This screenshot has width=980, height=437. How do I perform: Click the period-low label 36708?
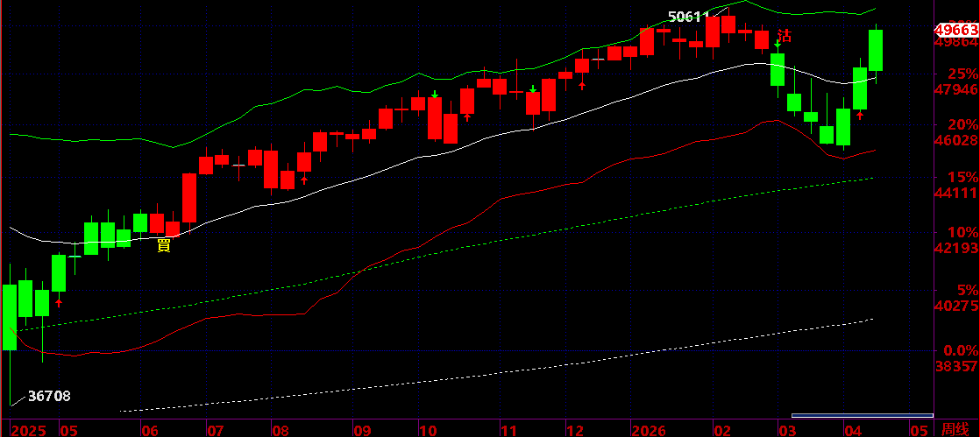(x=49, y=396)
